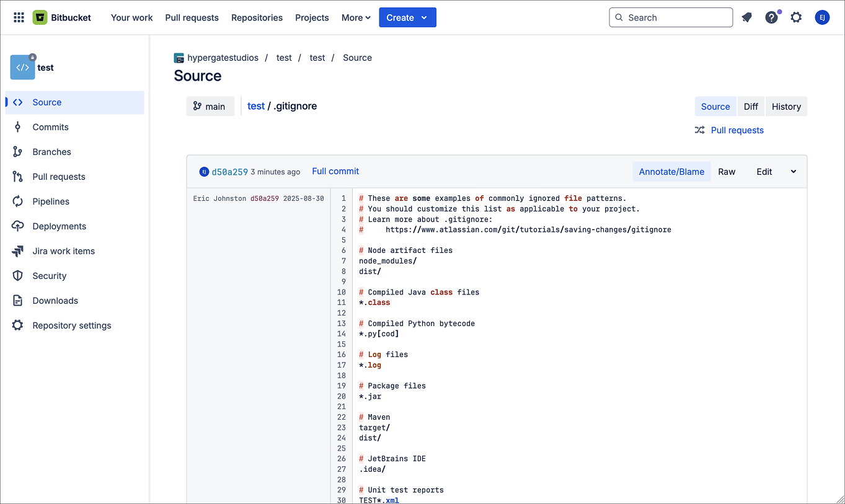
Task: Click the EJ profile avatar in header
Action: 822,17
